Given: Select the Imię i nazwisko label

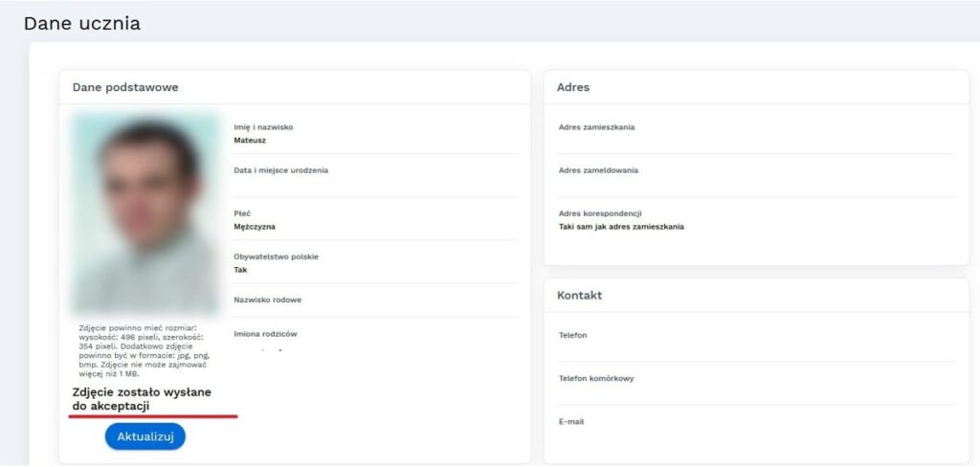Looking at the screenshot, I should coord(263,127).
